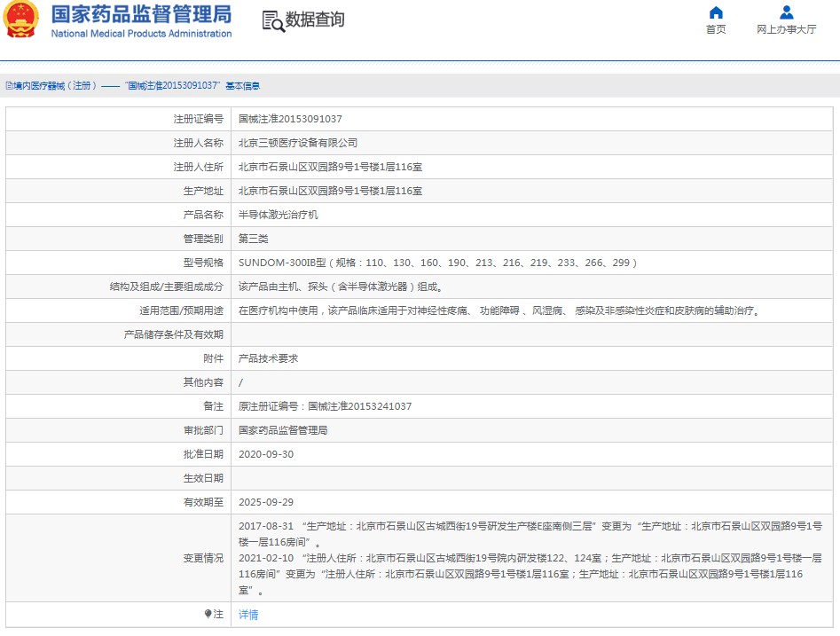
Task: Click the 注册人名称 row label
Action: tap(198, 143)
